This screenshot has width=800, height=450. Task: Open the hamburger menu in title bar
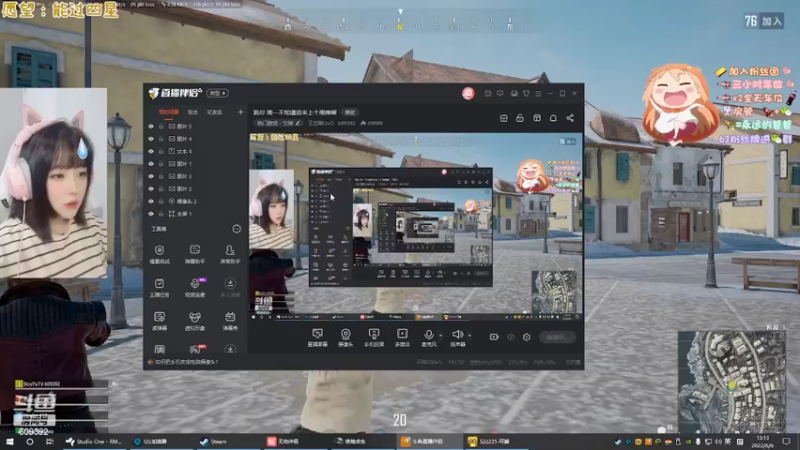(538, 93)
